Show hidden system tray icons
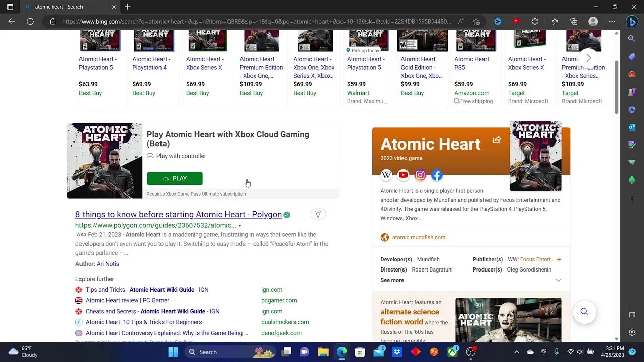 click(518, 352)
